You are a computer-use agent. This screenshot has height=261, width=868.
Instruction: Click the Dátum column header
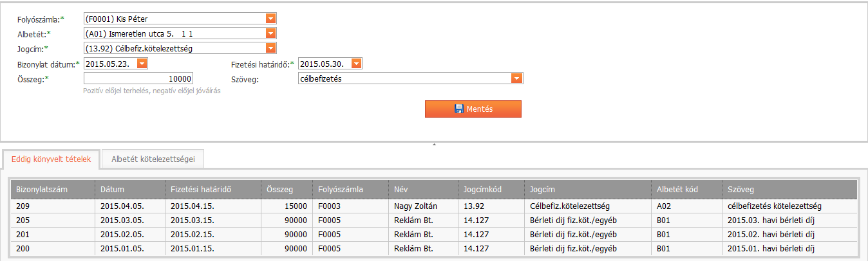pyautogui.click(x=113, y=190)
